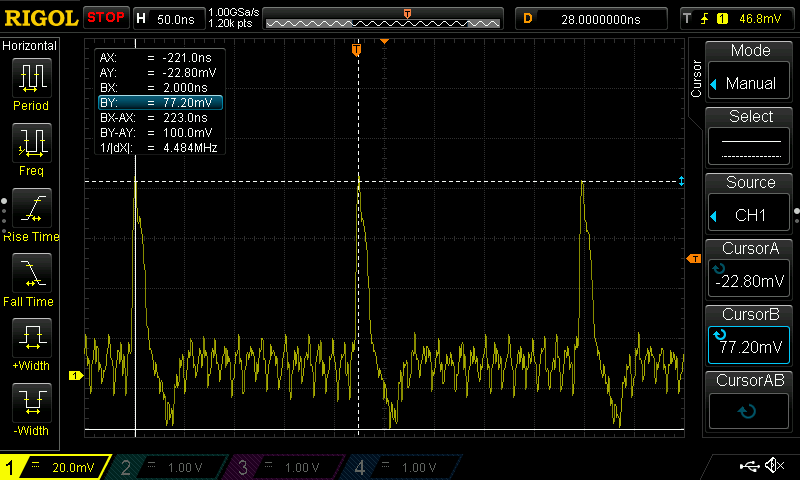Screen dimensions: 800x480
Task: Select the +Width measurement icon
Action: click(30, 343)
